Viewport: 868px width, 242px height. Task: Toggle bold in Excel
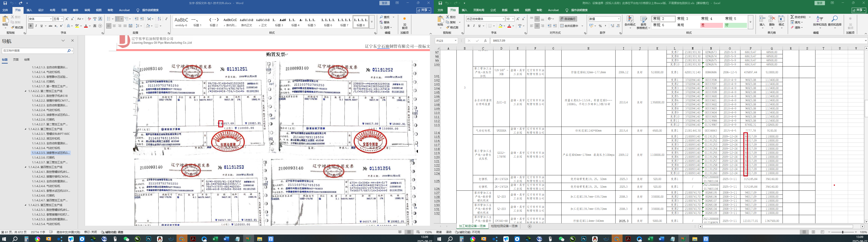tap(468, 26)
